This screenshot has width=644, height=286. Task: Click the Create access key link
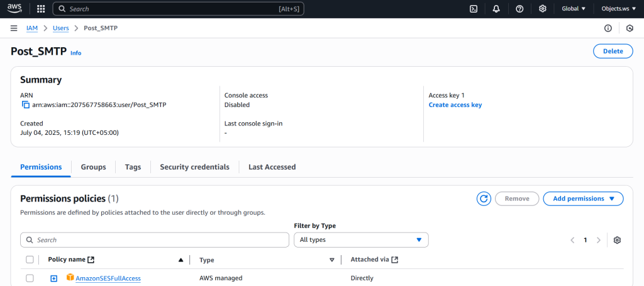click(455, 105)
